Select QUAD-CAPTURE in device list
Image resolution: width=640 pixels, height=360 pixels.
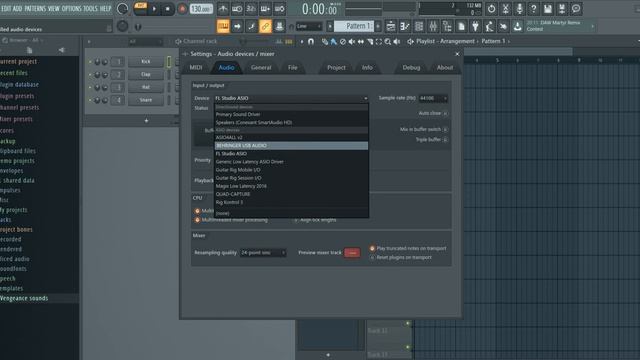coord(291,194)
